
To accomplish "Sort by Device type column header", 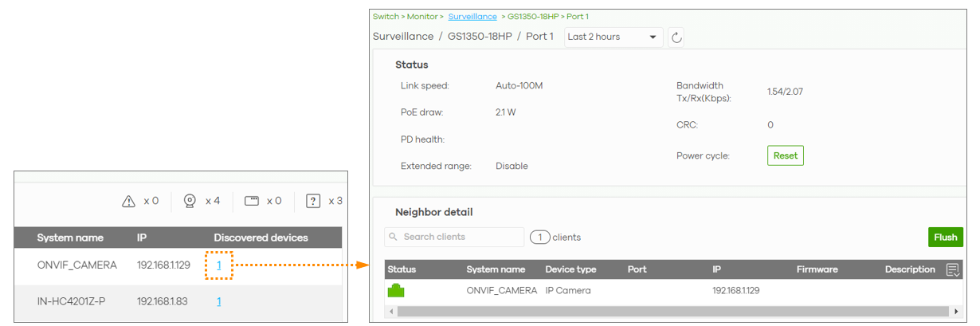I will pos(570,269).
